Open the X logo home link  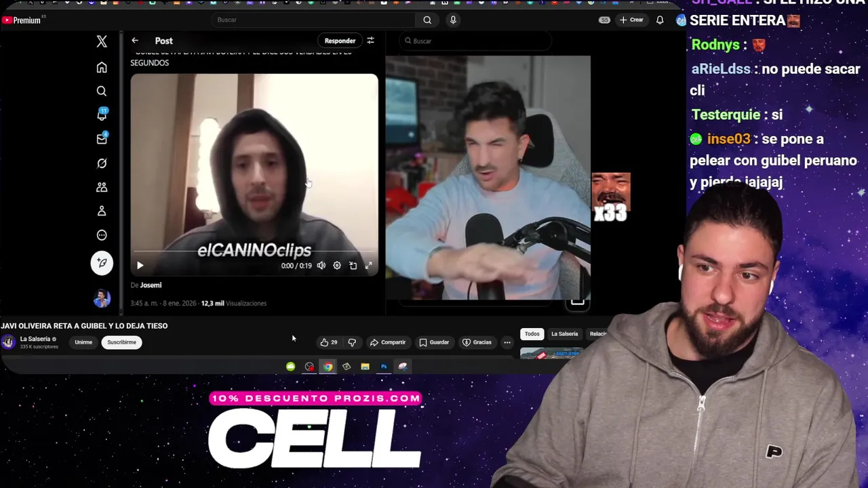coord(102,42)
